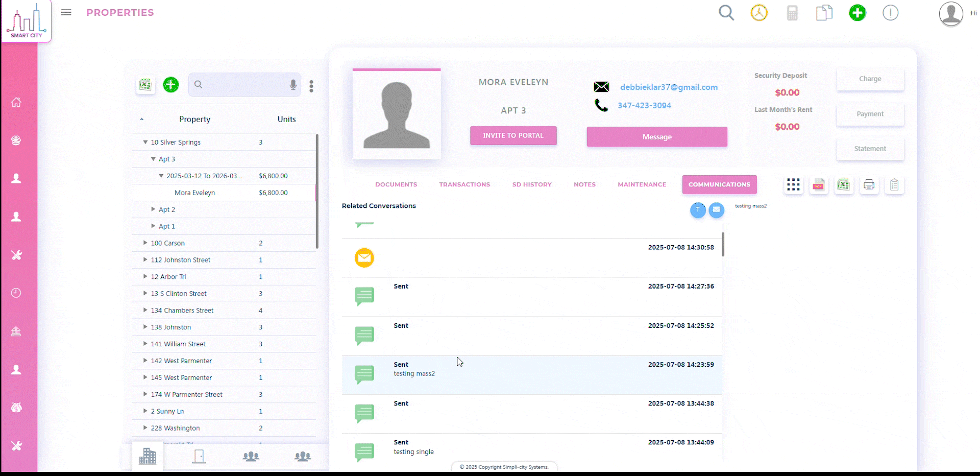Click the debbieklar37@gmail.com email link
This screenshot has width=980, height=476.
point(669,87)
